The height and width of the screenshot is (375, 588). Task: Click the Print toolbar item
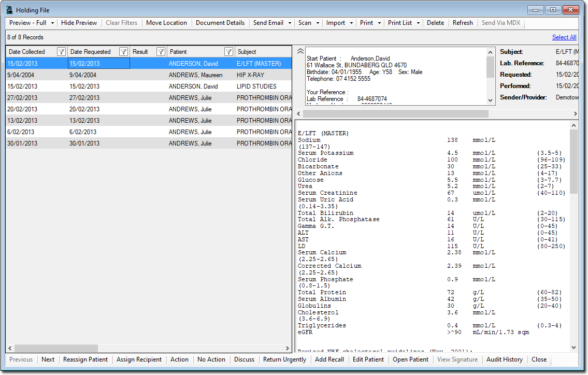[366, 23]
